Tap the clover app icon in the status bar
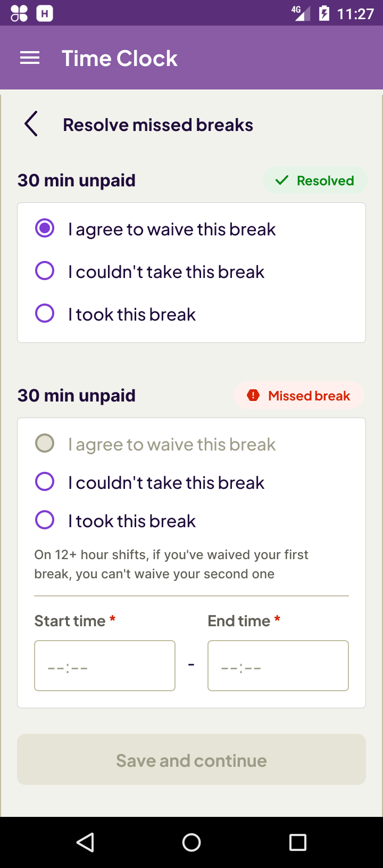This screenshot has height=868, width=383. point(19,13)
